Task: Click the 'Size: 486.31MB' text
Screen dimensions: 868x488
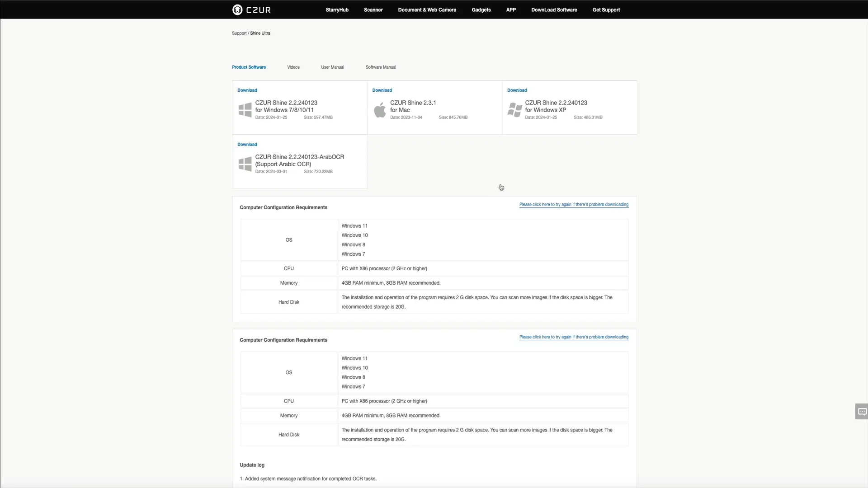Action: [588, 117]
